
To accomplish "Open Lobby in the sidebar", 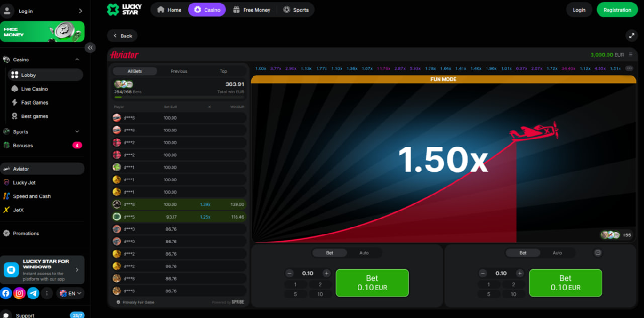I will 46,75.
